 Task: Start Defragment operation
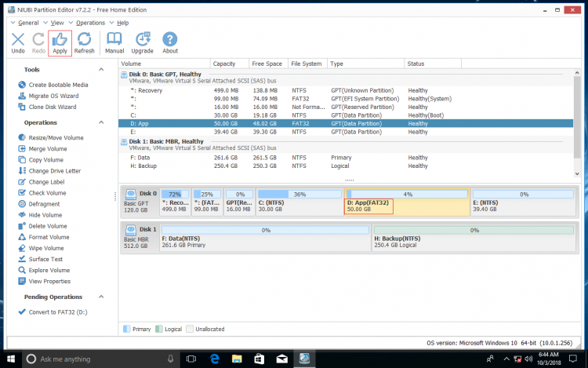tap(39, 204)
